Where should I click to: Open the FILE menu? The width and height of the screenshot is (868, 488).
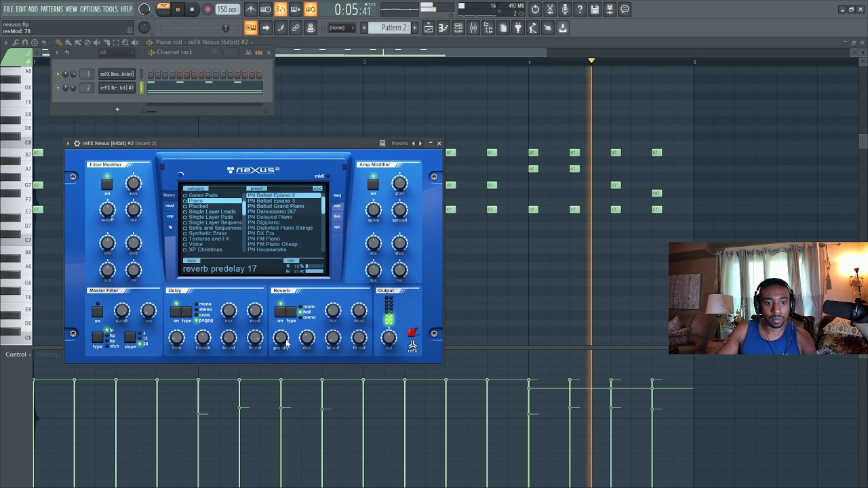point(9,9)
